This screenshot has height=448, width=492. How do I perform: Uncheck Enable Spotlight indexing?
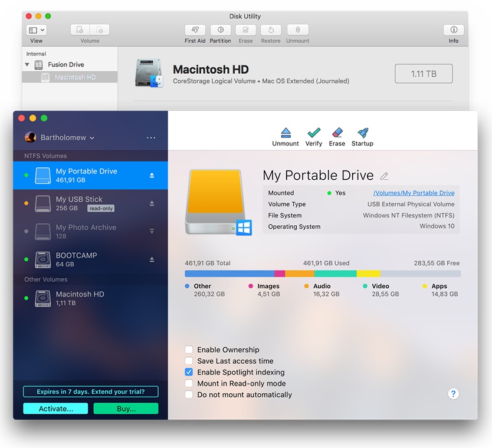pos(189,372)
